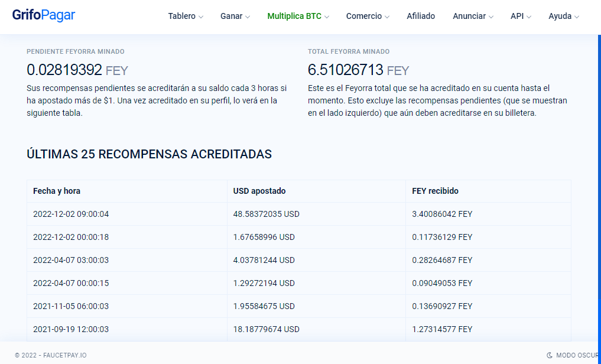The width and height of the screenshot is (601, 364).
Task: Click the moon icon for dark mode
Action: (x=549, y=355)
